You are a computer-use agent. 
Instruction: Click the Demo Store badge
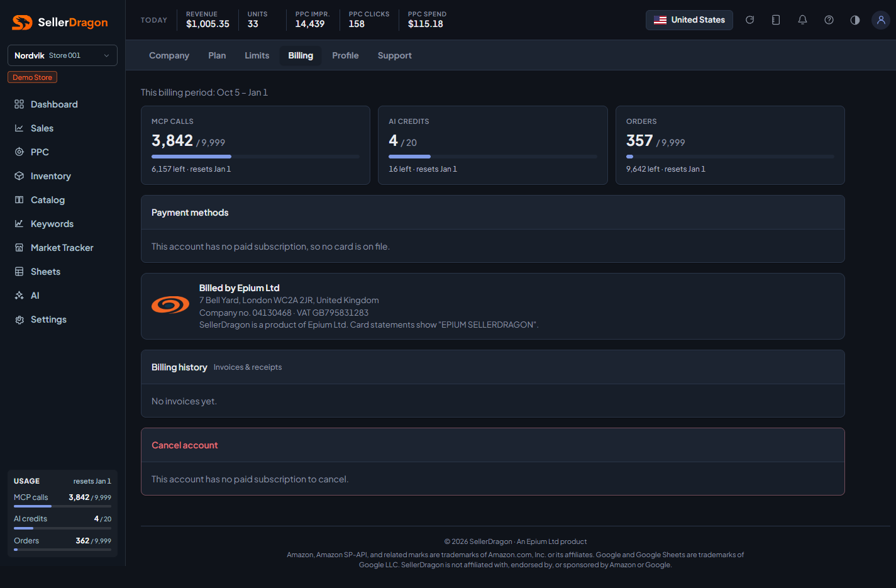pyautogui.click(x=33, y=77)
